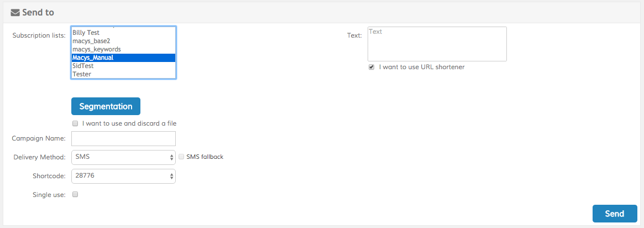Tick the SMS fallback checkbox
The width and height of the screenshot is (644, 228).
point(181,157)
